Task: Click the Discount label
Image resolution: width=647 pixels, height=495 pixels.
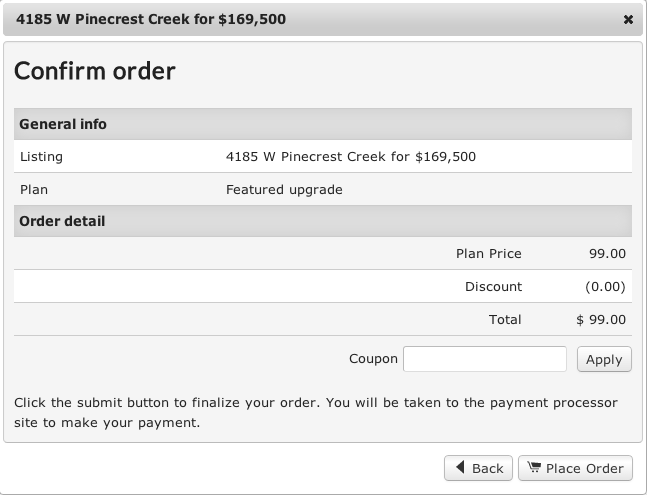Action: (493, 287)
